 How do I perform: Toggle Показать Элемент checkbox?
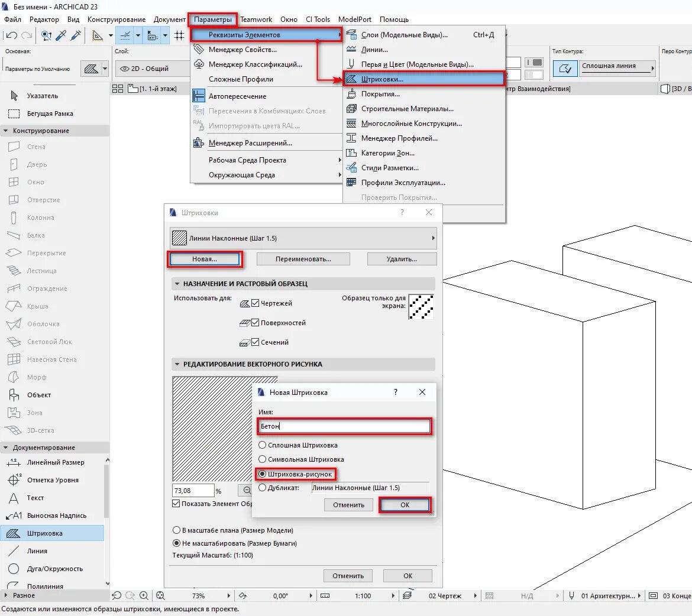point(176,504)
